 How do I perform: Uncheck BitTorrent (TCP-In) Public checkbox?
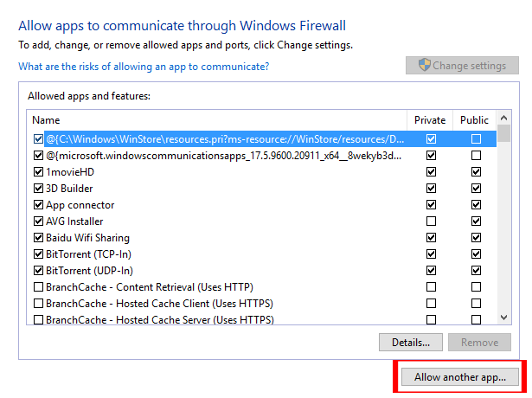coord(476,254)
